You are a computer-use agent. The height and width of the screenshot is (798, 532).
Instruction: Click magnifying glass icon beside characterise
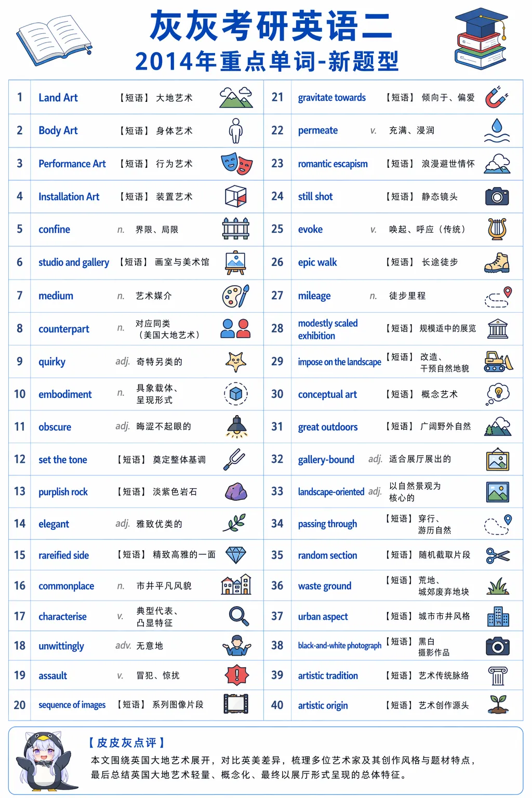pos(239,616)
